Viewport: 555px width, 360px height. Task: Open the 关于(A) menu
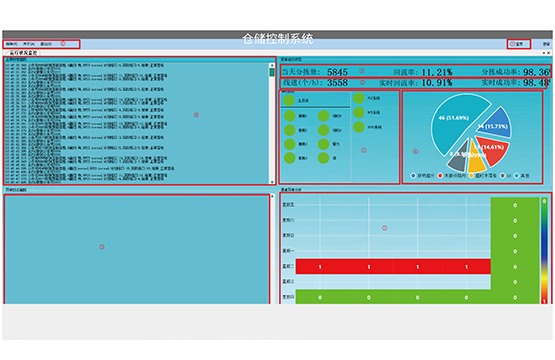click(x=29, y=44)
